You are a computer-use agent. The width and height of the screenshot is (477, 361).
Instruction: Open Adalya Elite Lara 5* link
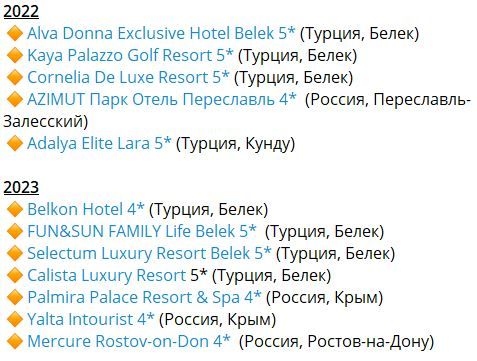99,143
